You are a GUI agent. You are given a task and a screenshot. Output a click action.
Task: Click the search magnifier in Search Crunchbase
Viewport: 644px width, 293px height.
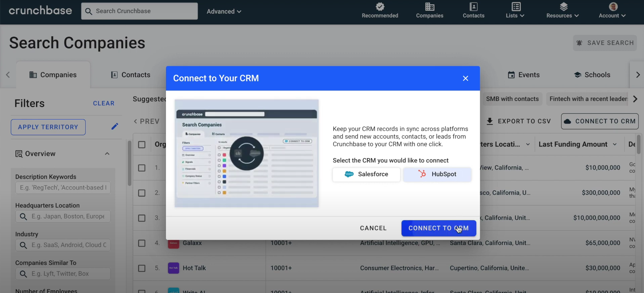pos(89,11)
